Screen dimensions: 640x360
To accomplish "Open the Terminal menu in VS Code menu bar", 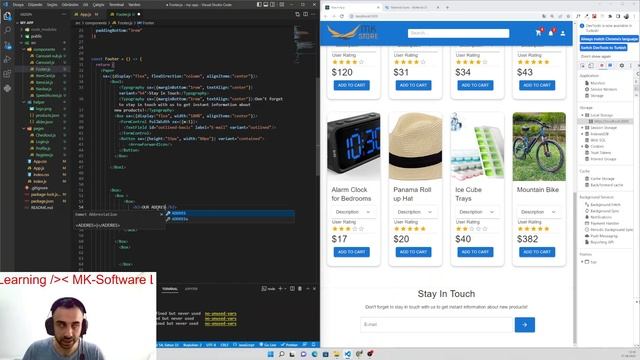I will [116, 4].
